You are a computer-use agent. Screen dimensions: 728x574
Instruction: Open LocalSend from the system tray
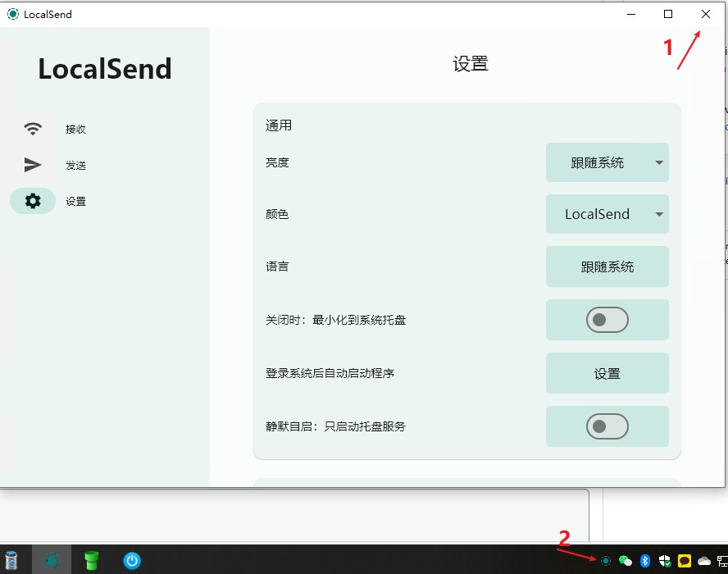point(607,561)
